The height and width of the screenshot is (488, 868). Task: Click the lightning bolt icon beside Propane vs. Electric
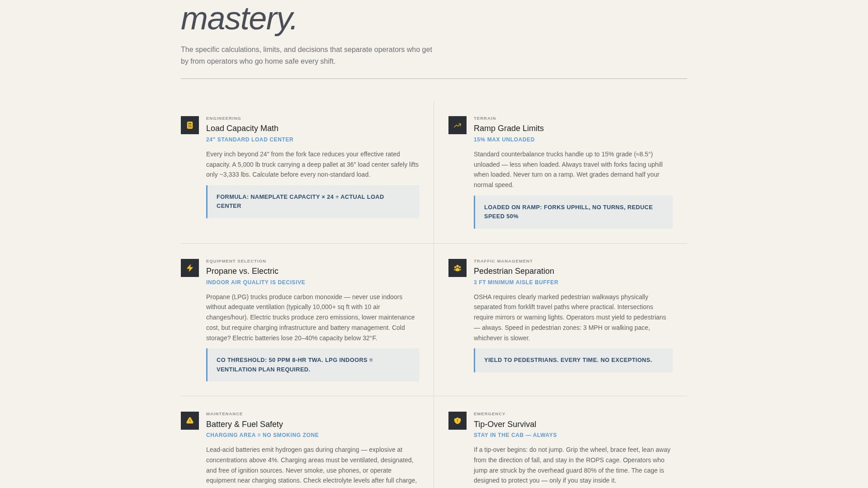click(190, 268)
